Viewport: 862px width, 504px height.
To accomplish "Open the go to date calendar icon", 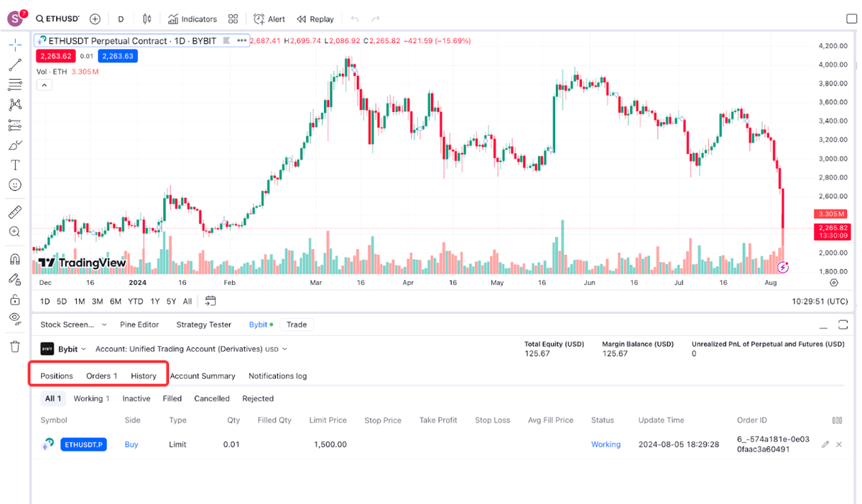I will (210, 301).
